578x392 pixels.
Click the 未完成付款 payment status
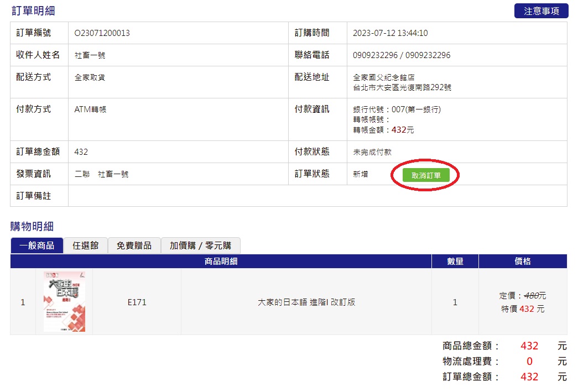(372, 152)
